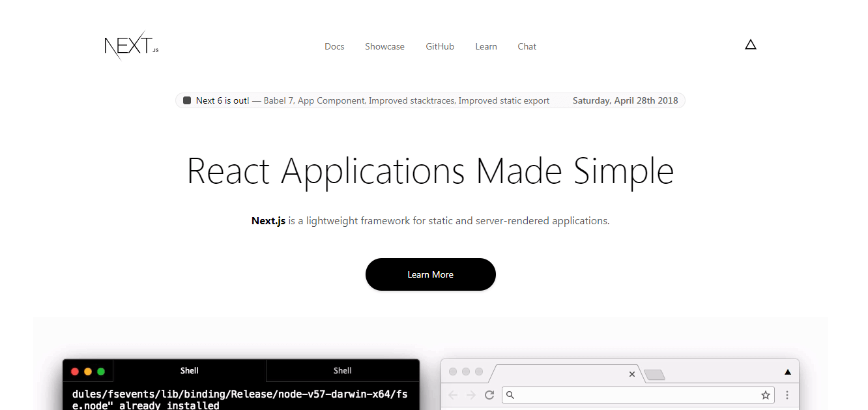The height and width of the screenshot is (410, 868).
Task: Click the bookmark star in mock address bar
Action: (766, 395)
